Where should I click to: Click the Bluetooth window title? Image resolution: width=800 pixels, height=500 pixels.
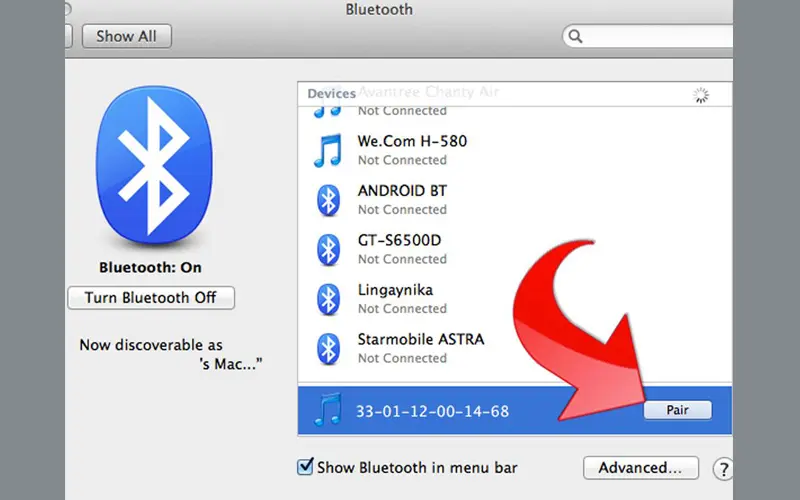379,10
